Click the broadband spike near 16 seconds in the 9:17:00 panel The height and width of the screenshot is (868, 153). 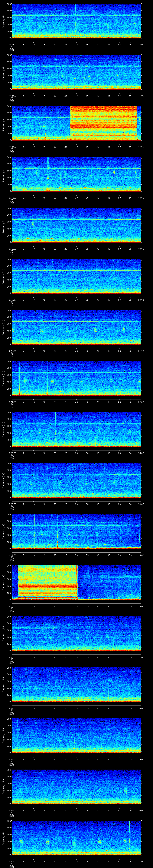click(48, 174)
